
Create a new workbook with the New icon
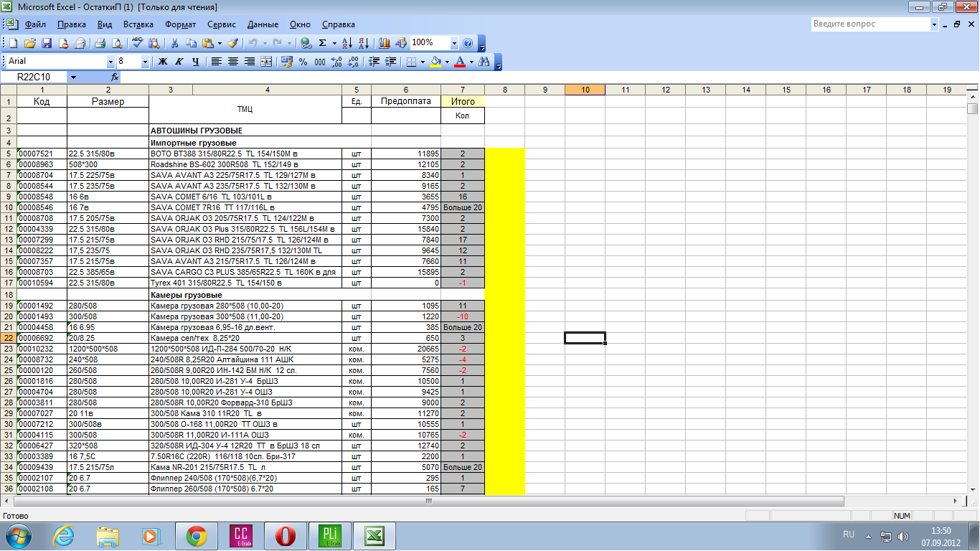point(14,43)
